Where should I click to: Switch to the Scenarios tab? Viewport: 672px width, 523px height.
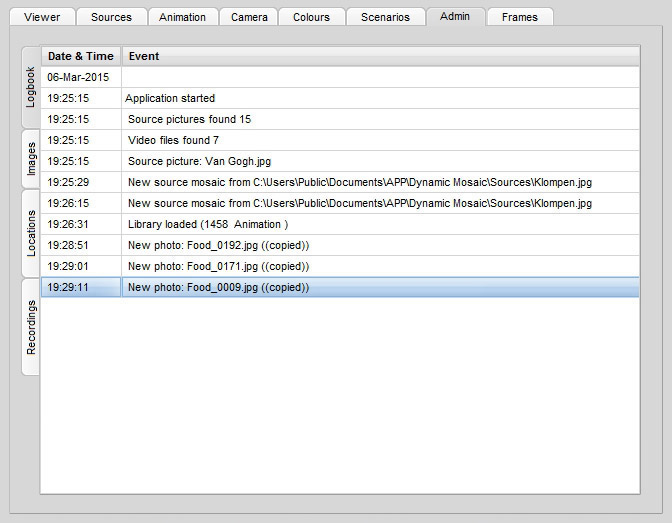click(385, 17)
